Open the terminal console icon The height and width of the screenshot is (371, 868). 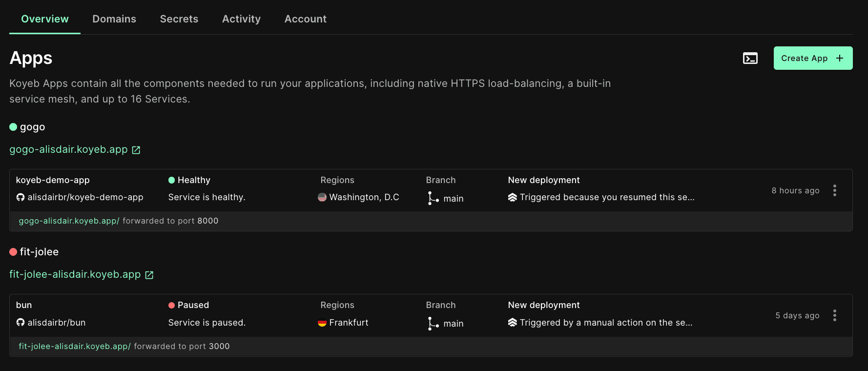click(750, 59)
